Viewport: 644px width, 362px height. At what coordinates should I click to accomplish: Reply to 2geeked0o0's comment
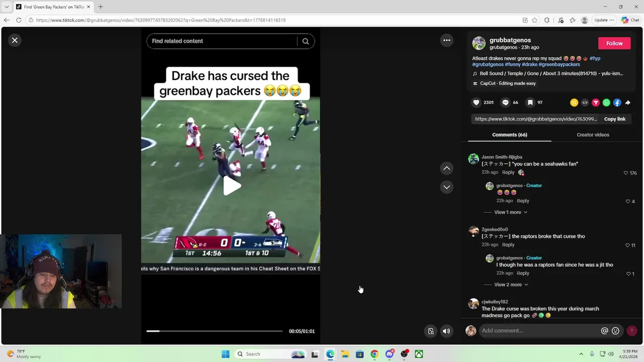tap(508, 245)
